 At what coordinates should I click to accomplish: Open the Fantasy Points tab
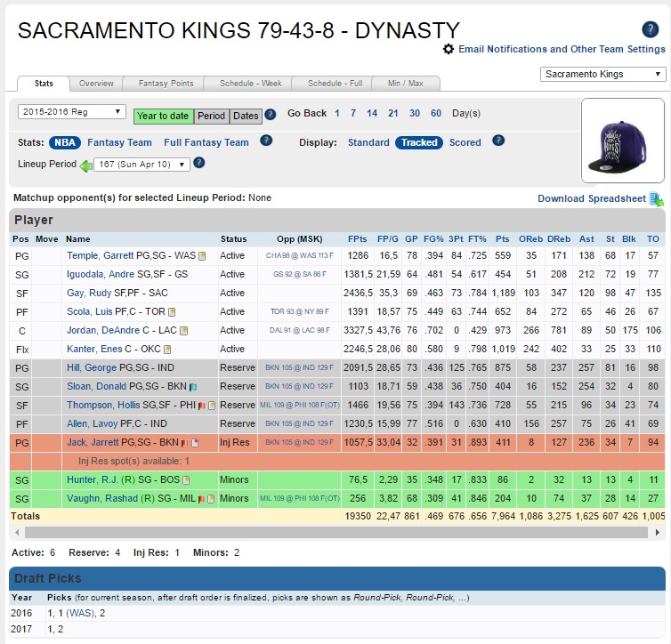pyautogui.click(x=166, y=84)
